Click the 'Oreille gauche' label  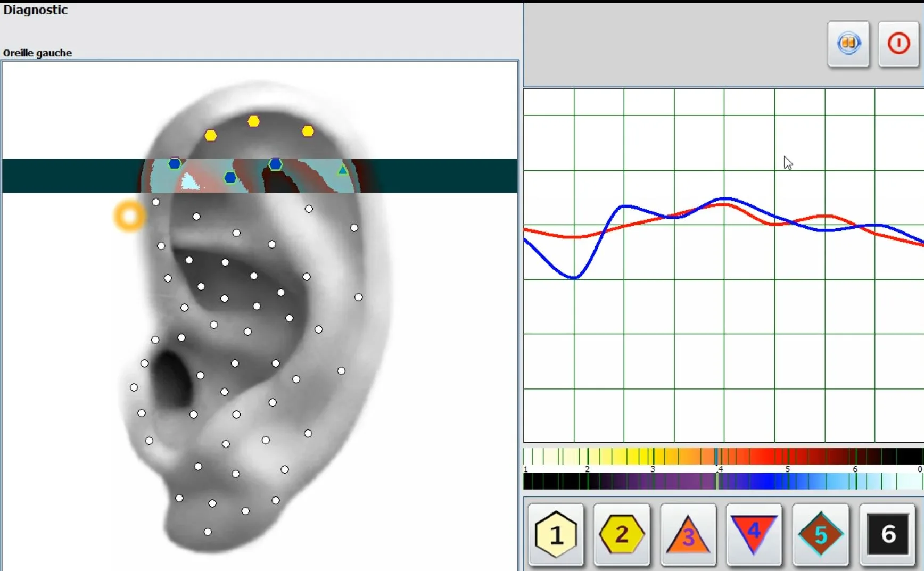click(37, 53)
